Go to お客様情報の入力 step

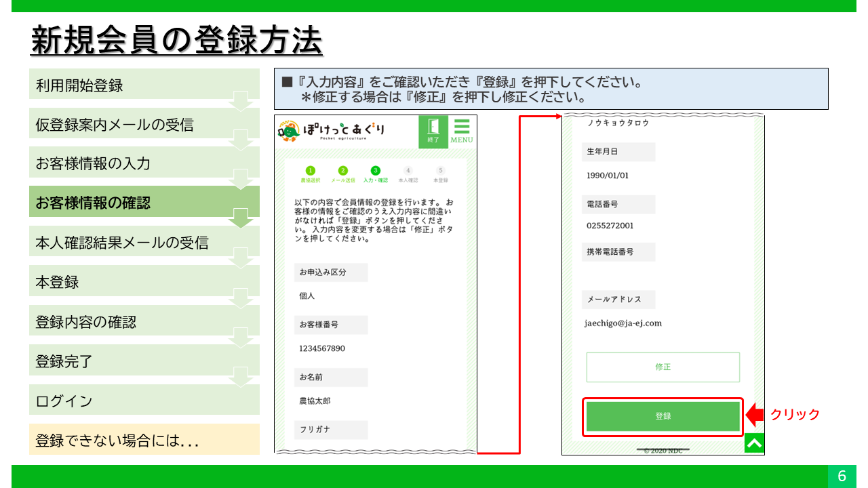[x=144, y=163]
